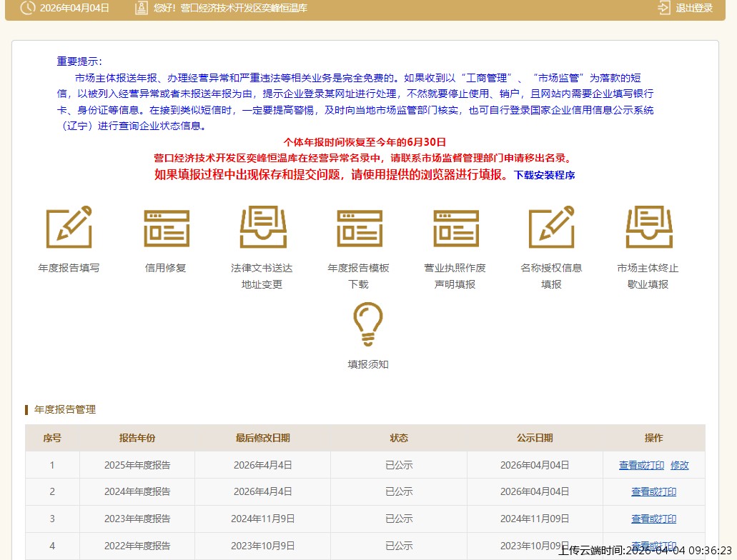This screenshot has width=737, height=560.
Task: Click the 下载安装程序 download link
Action: [545, 175]
